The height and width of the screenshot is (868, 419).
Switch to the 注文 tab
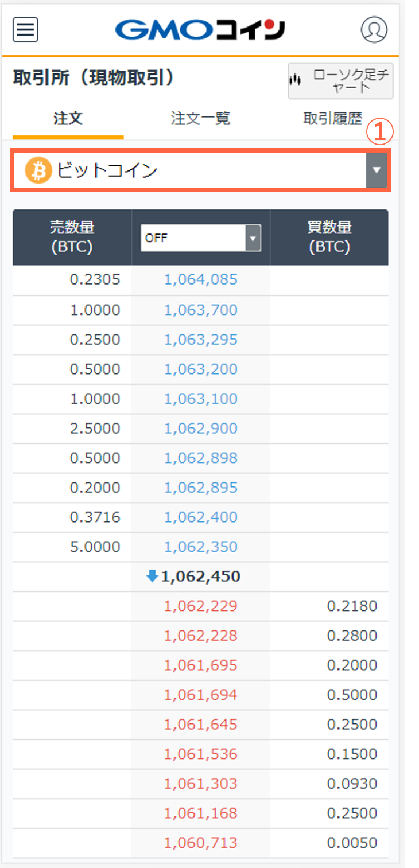pos(68,119)
